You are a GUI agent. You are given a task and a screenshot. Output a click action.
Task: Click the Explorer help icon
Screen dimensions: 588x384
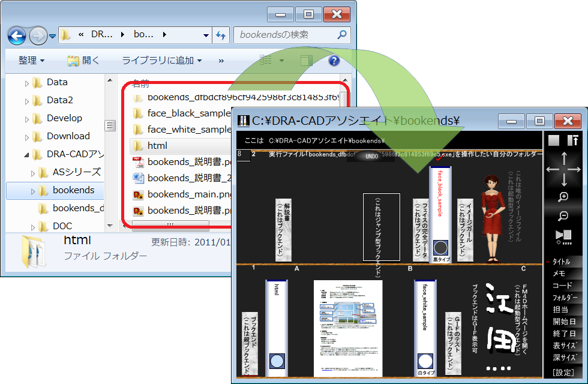click(x=334, y=61)
